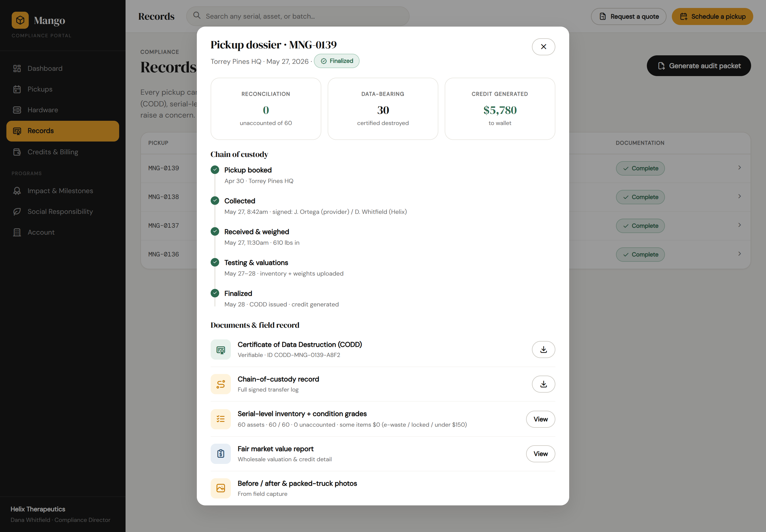This screenshot has height=532, width=766.
Task: Go to Account settings
Action: pyautogui.click(x=63, y=232)
